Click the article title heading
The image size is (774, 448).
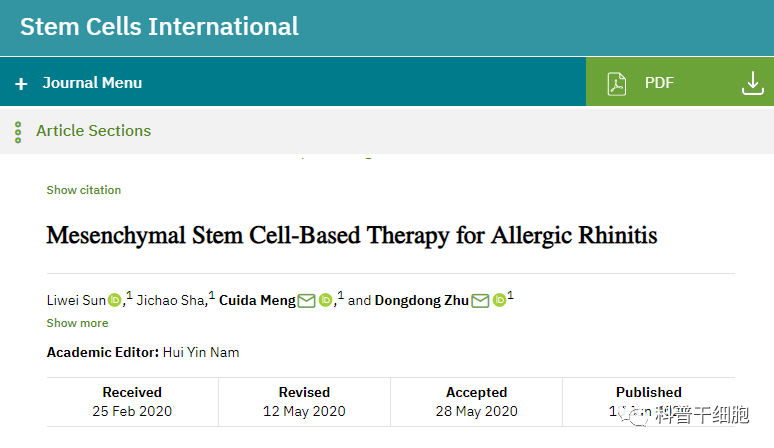click(352, 236)
